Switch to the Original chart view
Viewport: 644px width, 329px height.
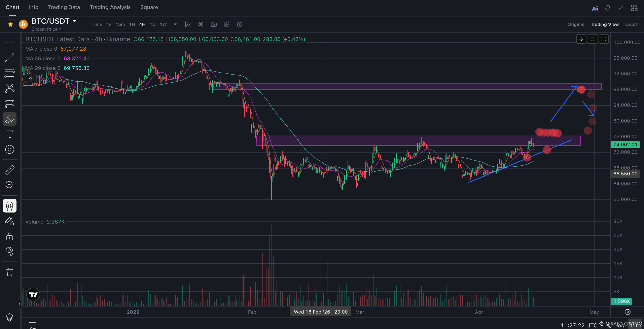click(576, 25)
